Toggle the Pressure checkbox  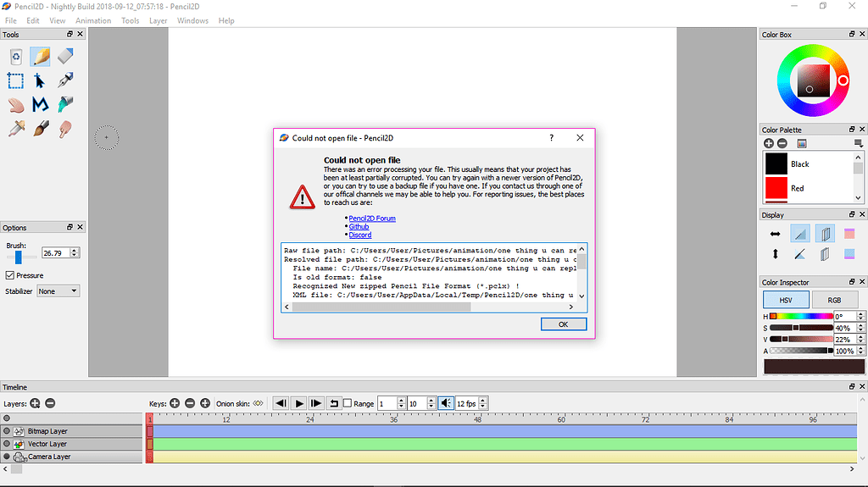[10, 275]
